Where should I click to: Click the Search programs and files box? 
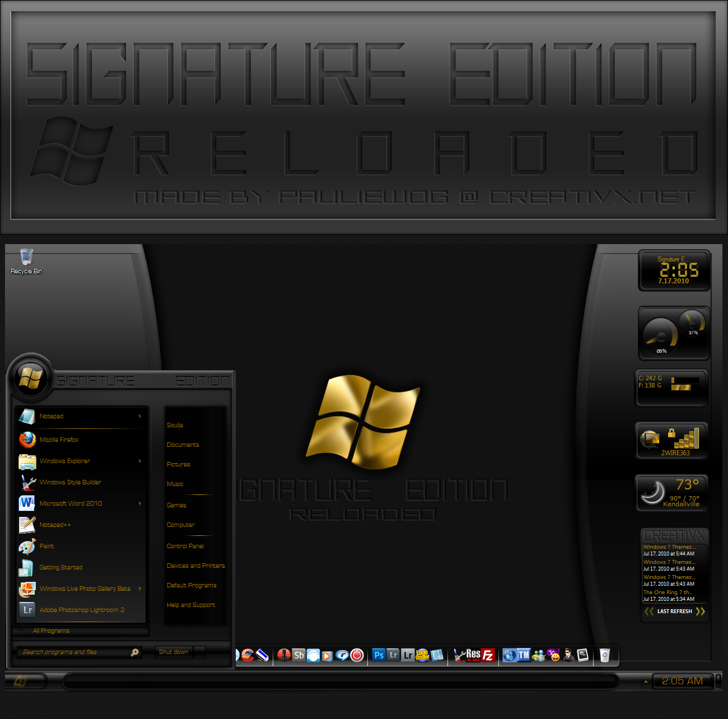coord(78,652)
